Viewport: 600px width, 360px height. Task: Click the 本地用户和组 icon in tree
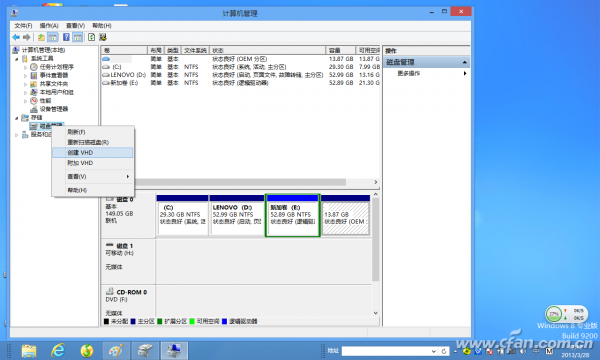34,92
